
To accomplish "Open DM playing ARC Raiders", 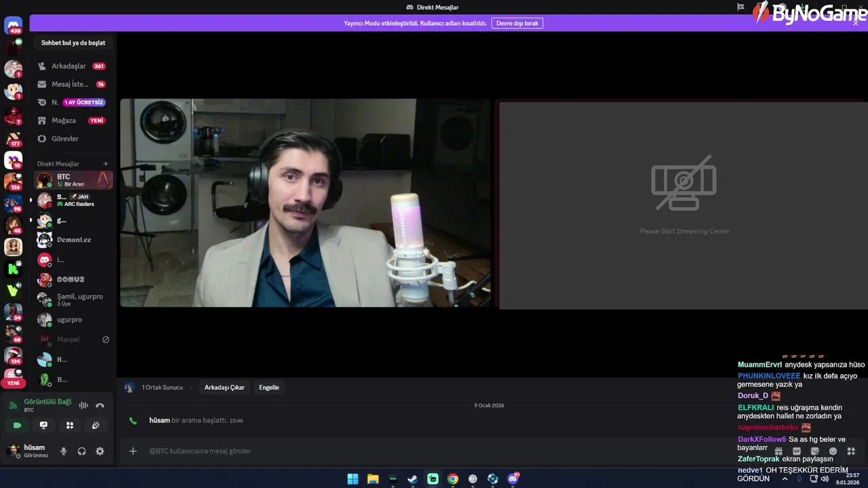I will [x=73, y=200].
